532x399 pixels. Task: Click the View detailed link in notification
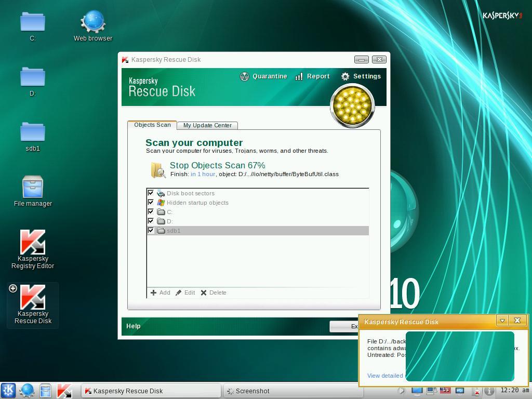(385, 376)
